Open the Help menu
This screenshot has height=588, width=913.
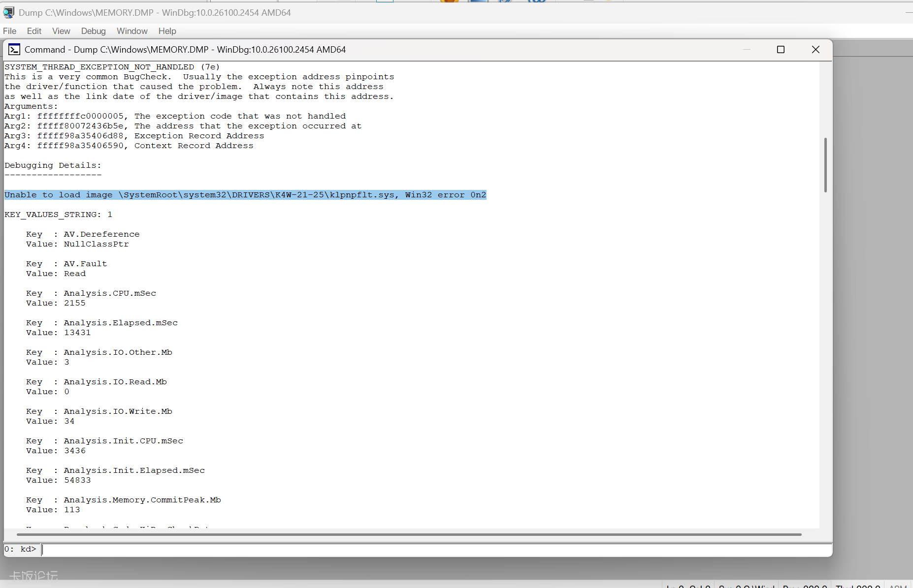(x=167, y=31)
